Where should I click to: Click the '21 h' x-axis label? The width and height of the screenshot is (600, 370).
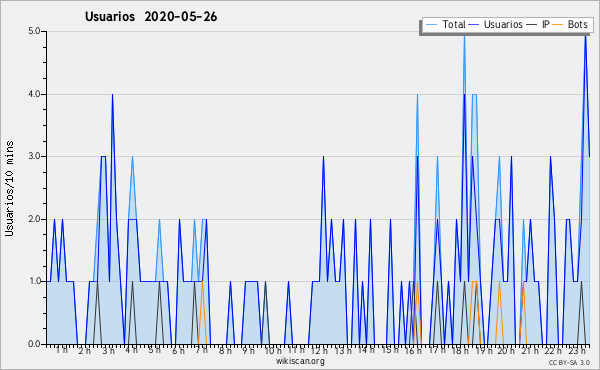pyautogui.click(x=530, y=351)
